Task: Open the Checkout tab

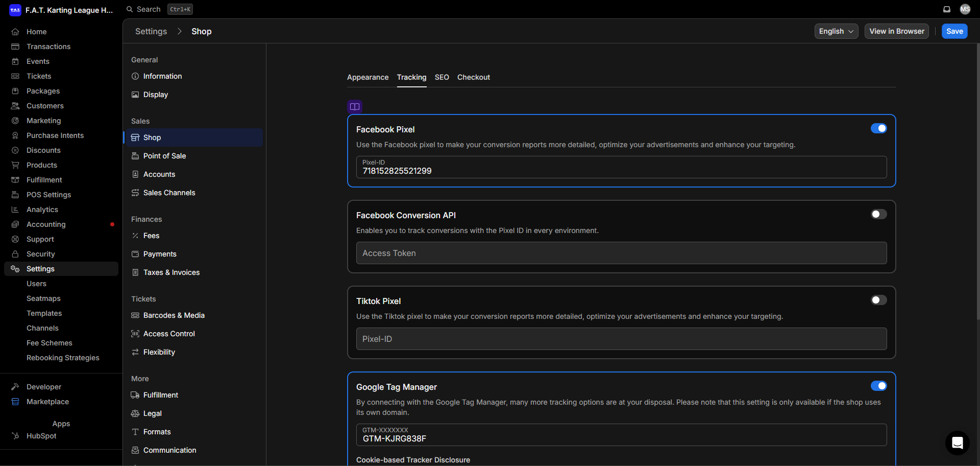Action: (474, 77)
